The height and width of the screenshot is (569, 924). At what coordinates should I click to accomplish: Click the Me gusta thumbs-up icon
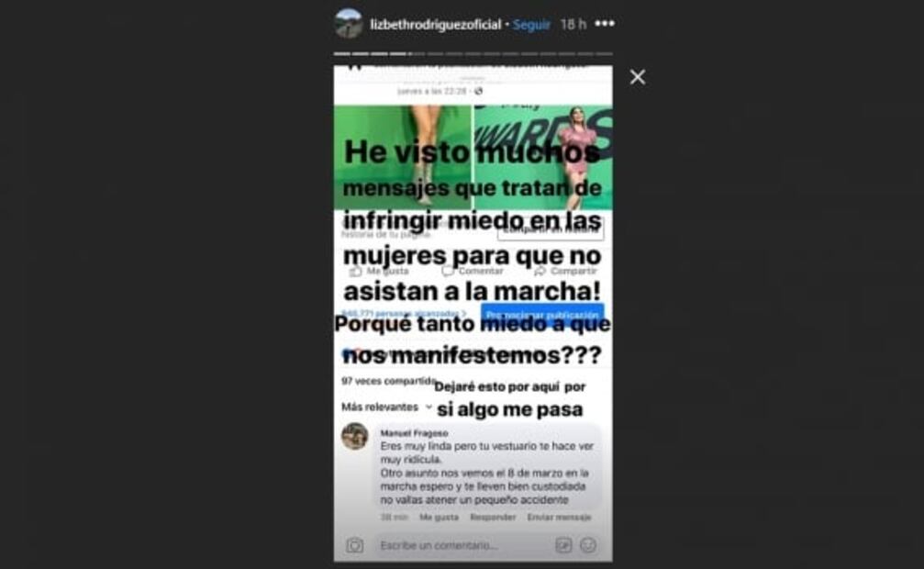click(x=355, y=272)
